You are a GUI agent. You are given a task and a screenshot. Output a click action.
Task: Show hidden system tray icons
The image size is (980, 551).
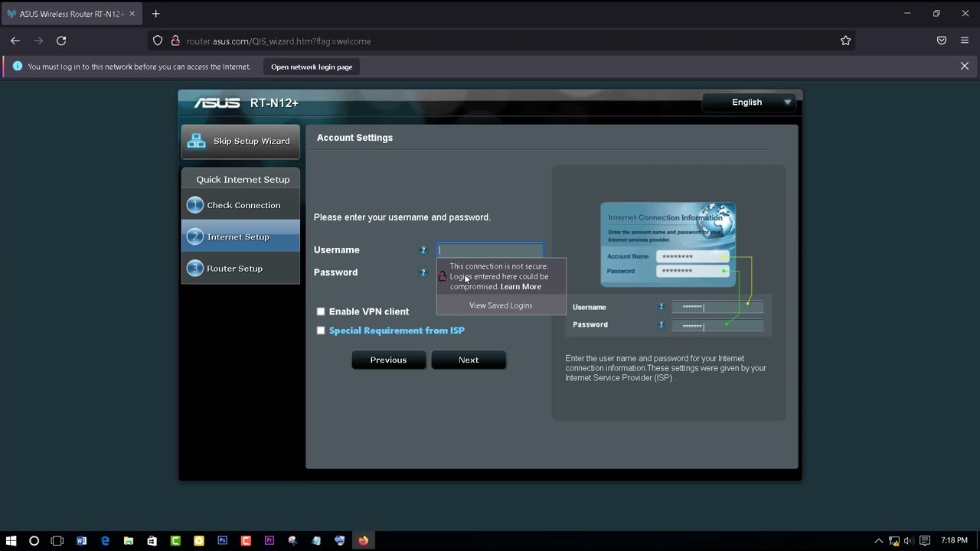(x=879, y=540)
